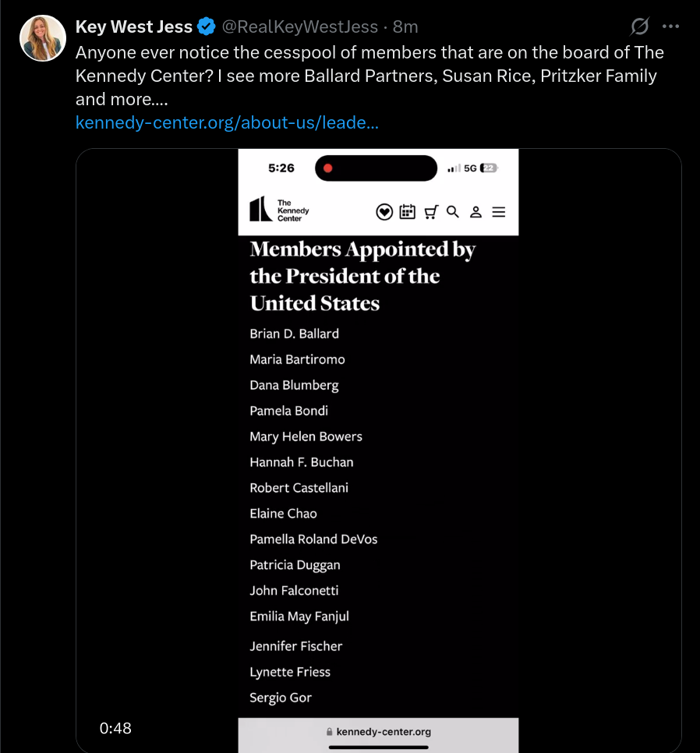Click the shopping cart icon
700x753 pixels.
(431, 212)
